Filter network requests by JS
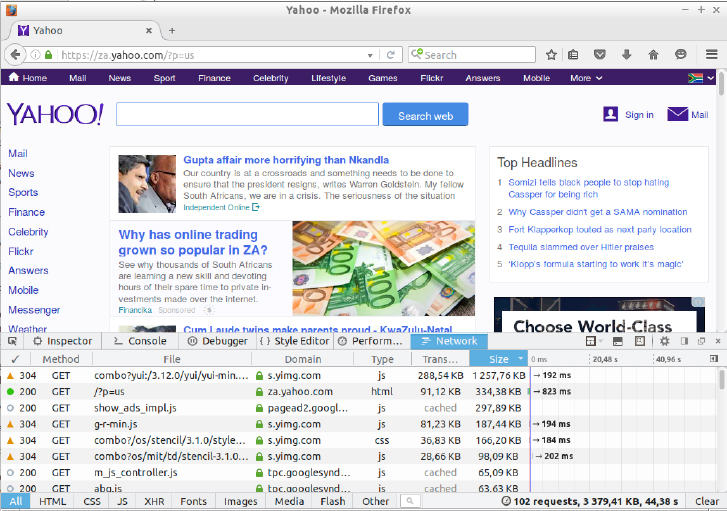The width and height of the screenshot is (727, 511). coord(122,501)
